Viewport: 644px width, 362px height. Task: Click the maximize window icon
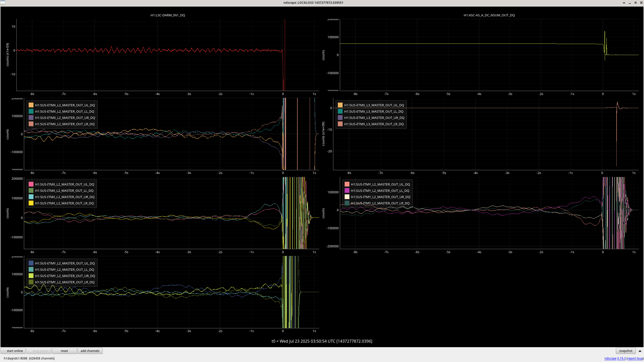[x=635, y=3]
